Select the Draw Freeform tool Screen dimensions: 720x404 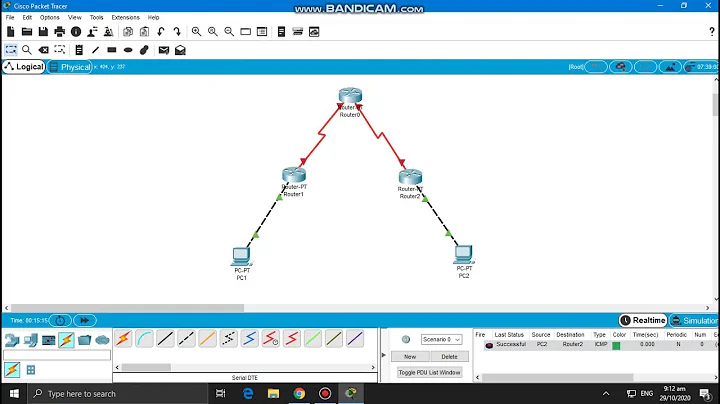144,50
